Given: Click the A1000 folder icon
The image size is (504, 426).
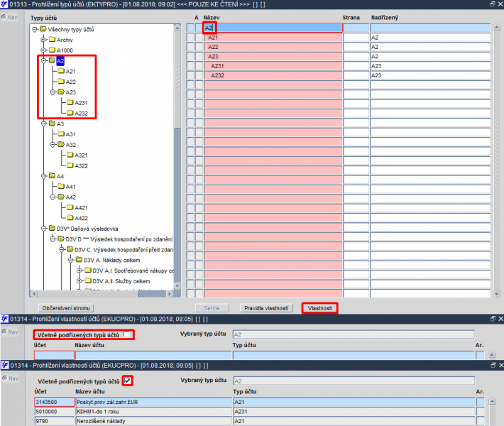Looking at the screenshot, I should 52,50.
